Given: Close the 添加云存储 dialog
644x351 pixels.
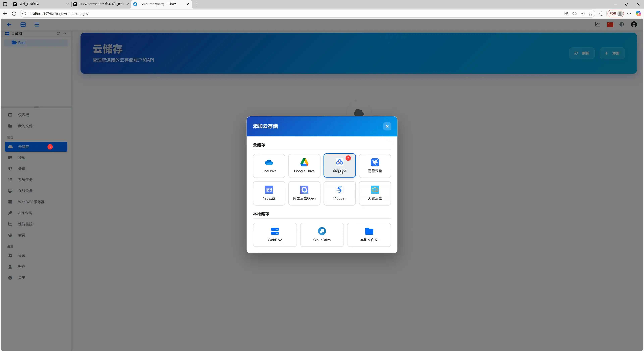Looking at the screenshot, I should coord(387,126).
